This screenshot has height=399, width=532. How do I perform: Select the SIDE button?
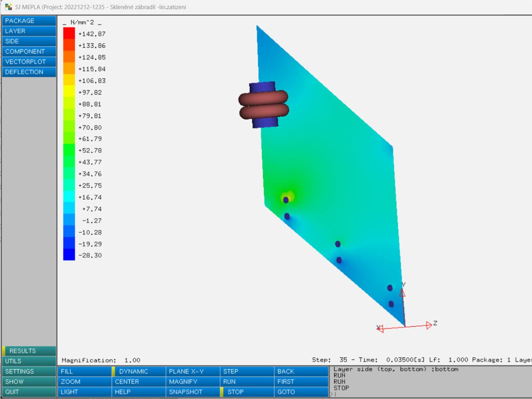tap(29, 41)
